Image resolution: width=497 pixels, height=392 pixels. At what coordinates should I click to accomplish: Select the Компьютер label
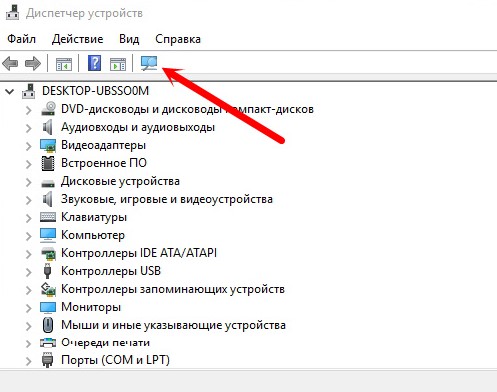93,235
